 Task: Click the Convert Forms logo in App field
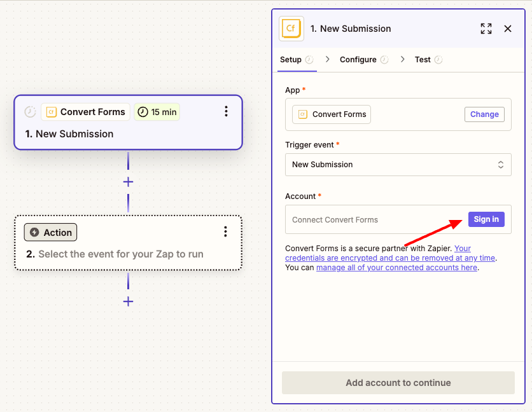[x=303, y=114]
